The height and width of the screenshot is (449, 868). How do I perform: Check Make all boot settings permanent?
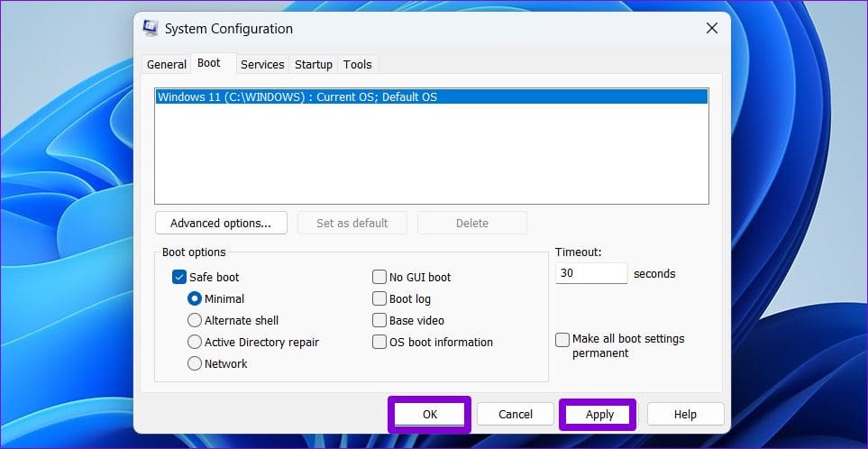(x=562, y=339)
